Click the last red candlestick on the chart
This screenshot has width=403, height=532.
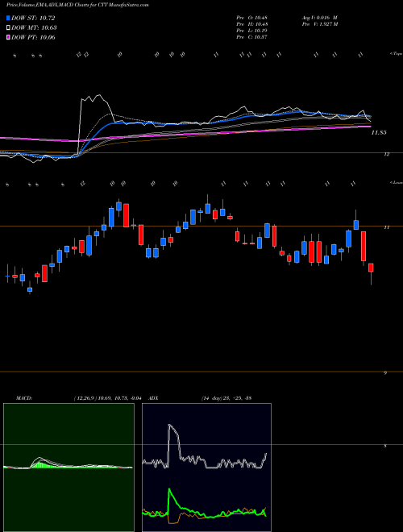tap(371, 268)
